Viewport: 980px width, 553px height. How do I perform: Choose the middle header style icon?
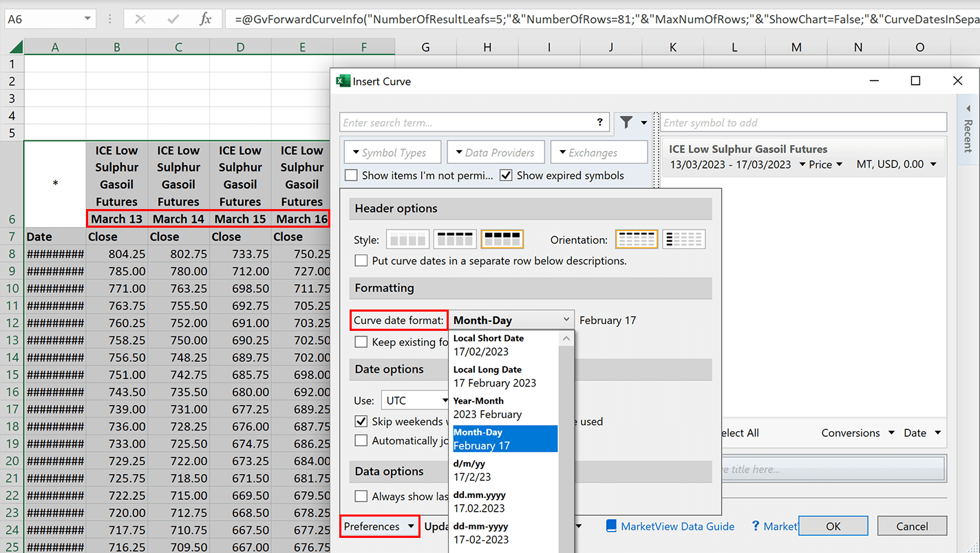[455, 239]
